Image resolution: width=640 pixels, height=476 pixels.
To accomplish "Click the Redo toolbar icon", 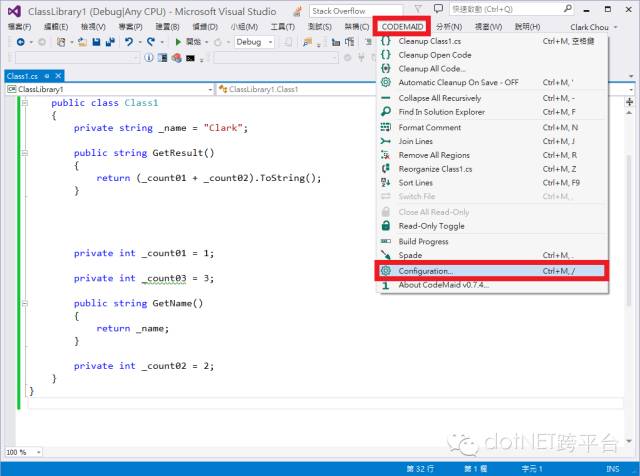I will pos(151,42).
